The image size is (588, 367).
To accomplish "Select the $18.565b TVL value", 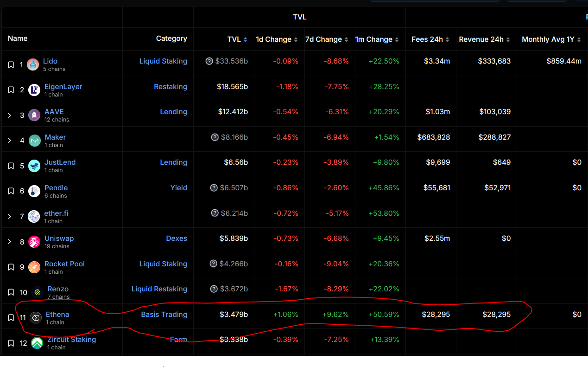I will (232, 87).
